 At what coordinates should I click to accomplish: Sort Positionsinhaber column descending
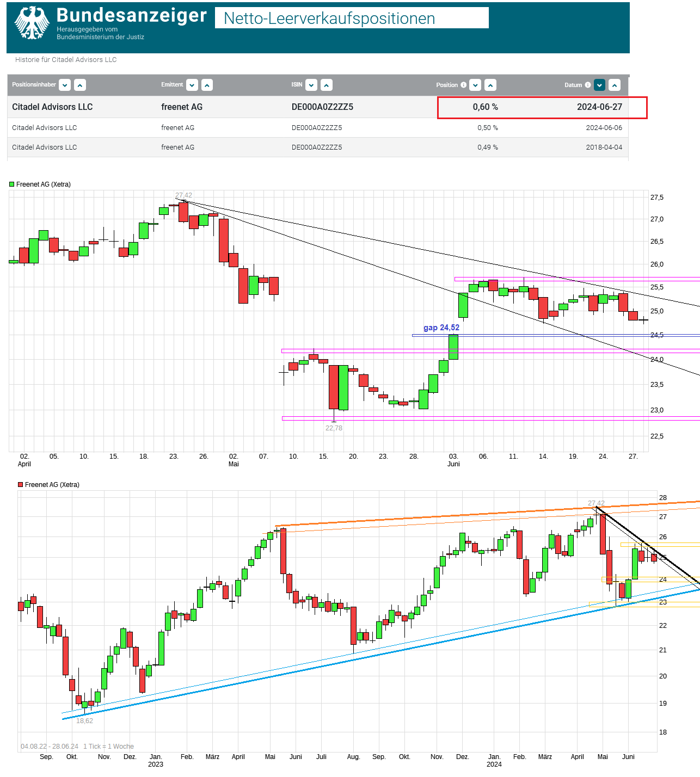point(65,85)
